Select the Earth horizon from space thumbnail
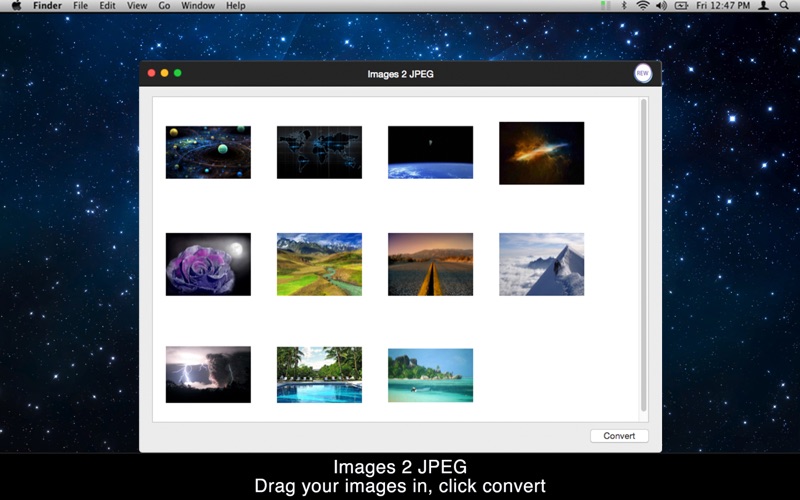The image size is (800, 500). point(431,153)
